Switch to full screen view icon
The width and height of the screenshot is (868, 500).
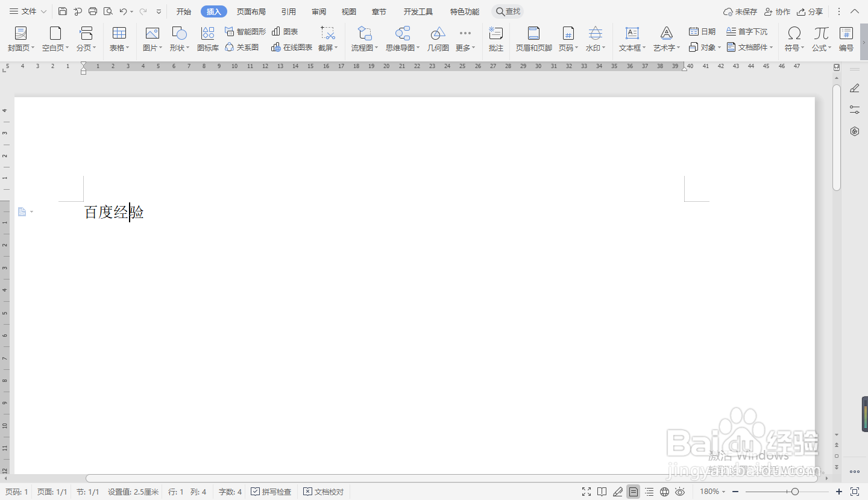pyautogui.click(x=587, y=492)
